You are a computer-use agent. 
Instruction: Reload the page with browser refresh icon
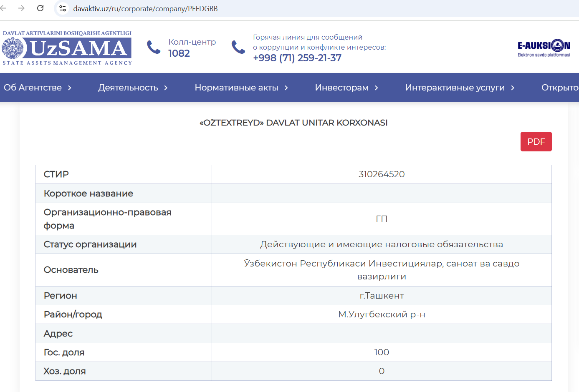coord(40,8)
